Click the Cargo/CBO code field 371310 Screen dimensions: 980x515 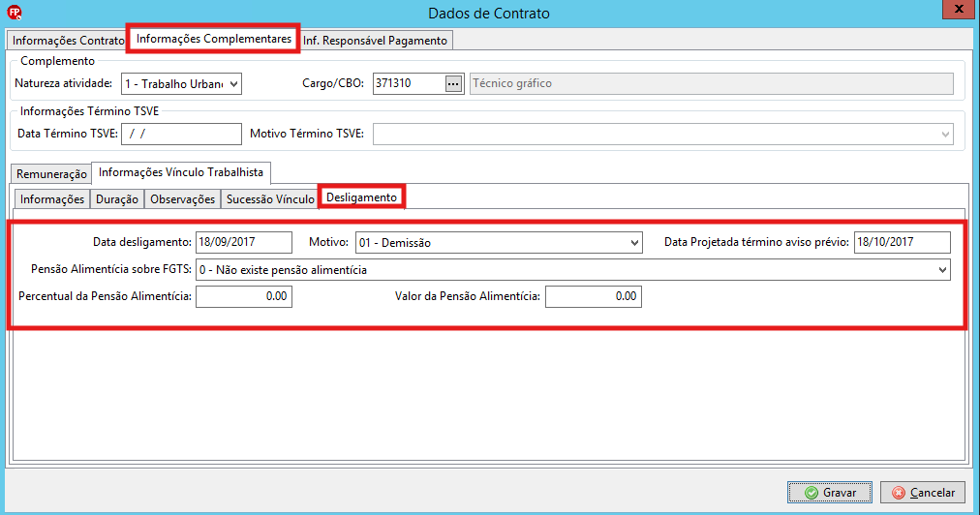click(x=410, y=84)
